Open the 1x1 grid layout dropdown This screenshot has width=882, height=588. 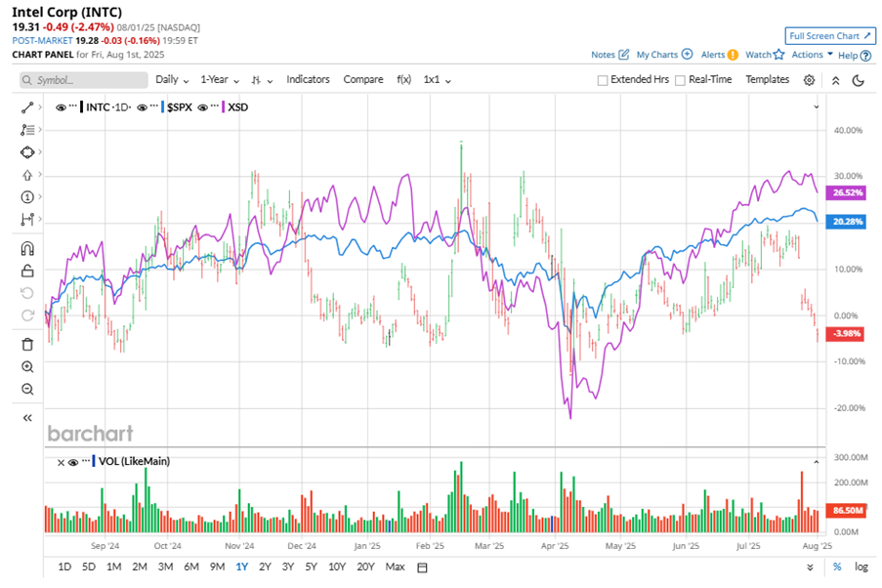point(437,80)
